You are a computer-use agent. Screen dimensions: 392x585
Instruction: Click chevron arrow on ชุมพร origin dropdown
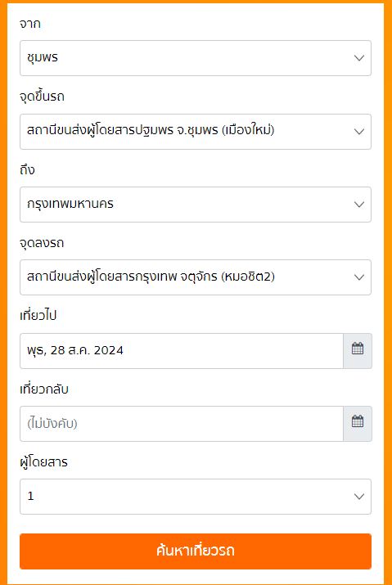pos(359,58)
